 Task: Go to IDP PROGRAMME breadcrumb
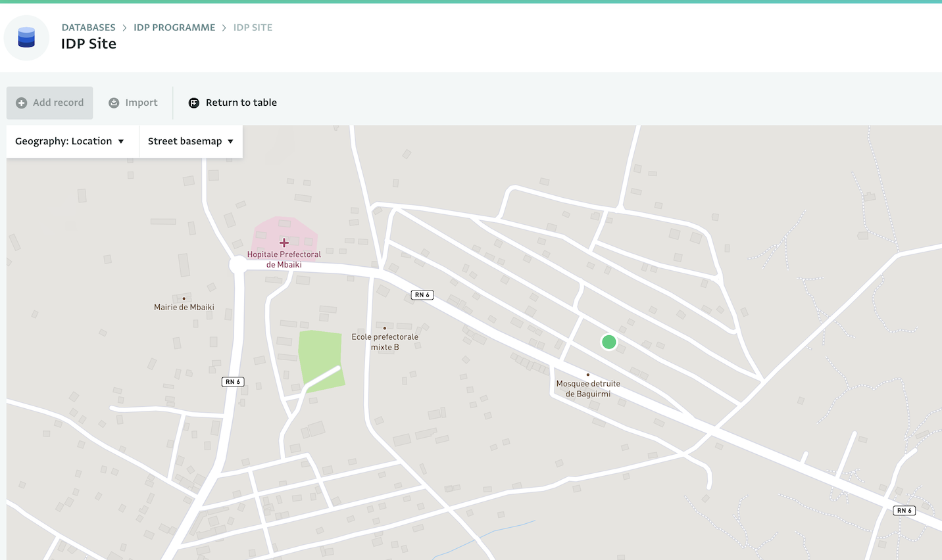174,28
